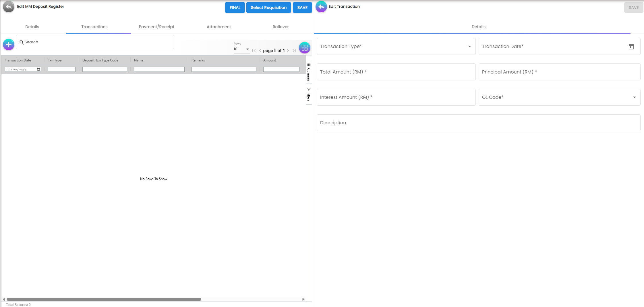This screenshot has height=307, width=644.
Task: Expand the Transaction Type dropdown
Action: 470,47
